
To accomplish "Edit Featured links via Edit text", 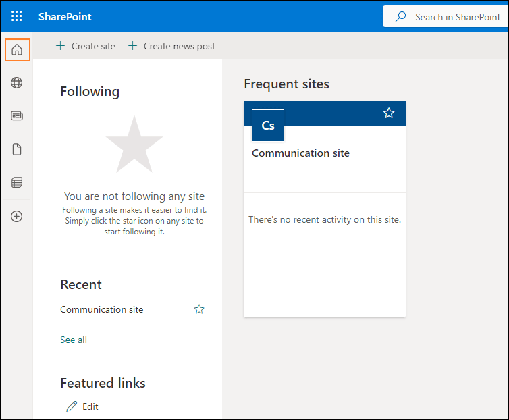I will [90, 406].
